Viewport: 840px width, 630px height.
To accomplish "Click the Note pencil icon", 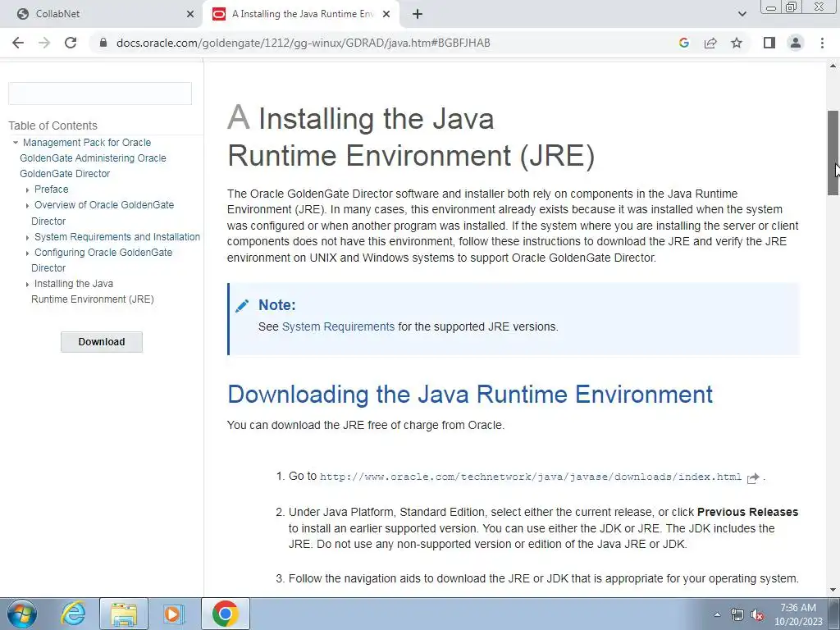I will click(x=242, y=305).
